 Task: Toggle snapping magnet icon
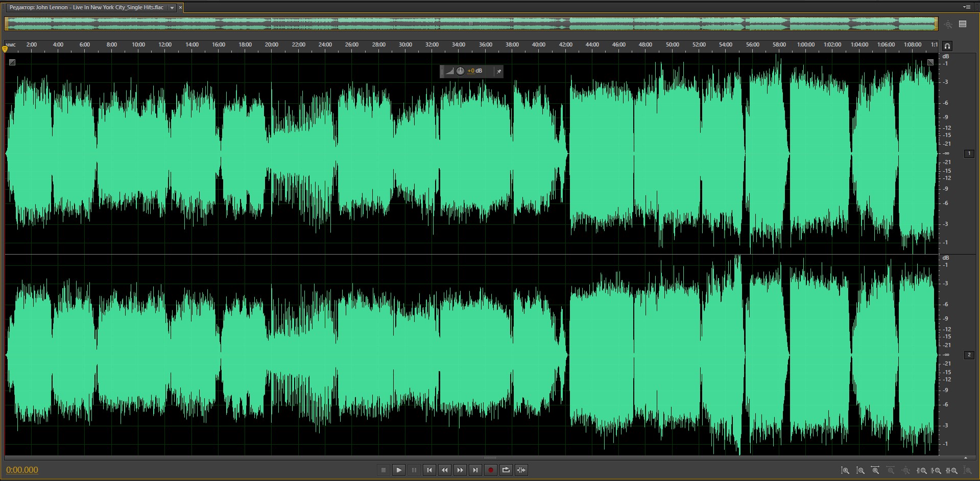(x=947, y=45)
